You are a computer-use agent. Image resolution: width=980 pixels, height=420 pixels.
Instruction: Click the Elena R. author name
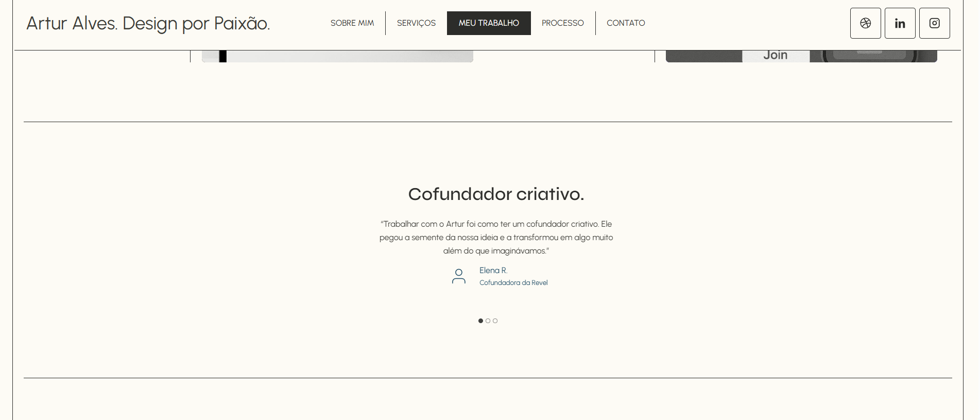pos(493,271)
